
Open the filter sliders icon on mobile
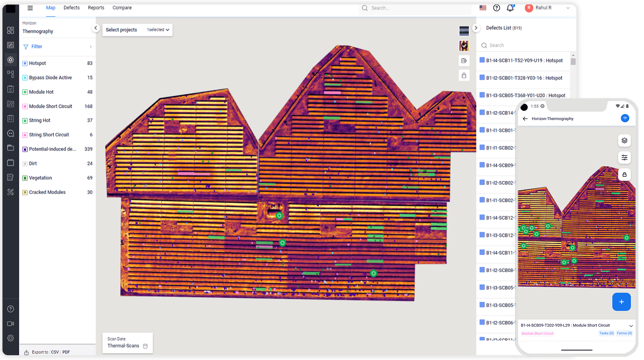coord(624,157)
